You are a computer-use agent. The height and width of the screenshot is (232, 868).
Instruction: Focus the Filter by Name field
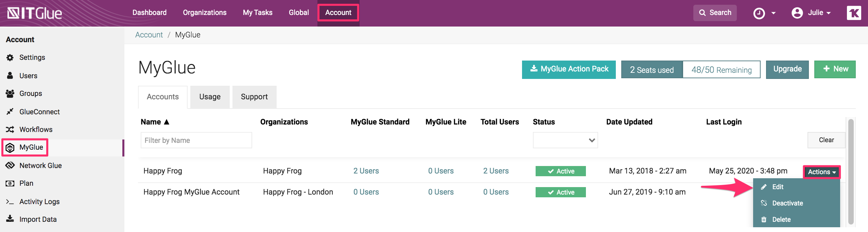point(196,140)
